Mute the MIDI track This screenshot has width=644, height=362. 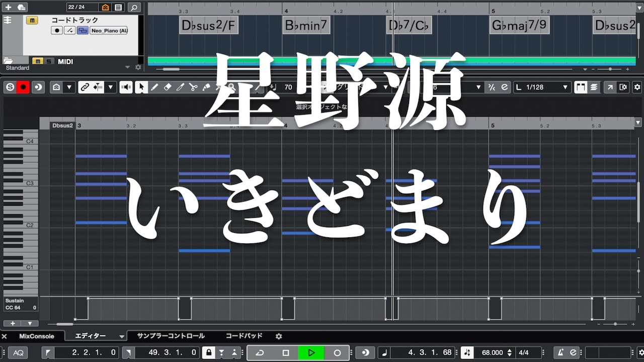pyautogui.click(x=38, y=61)
